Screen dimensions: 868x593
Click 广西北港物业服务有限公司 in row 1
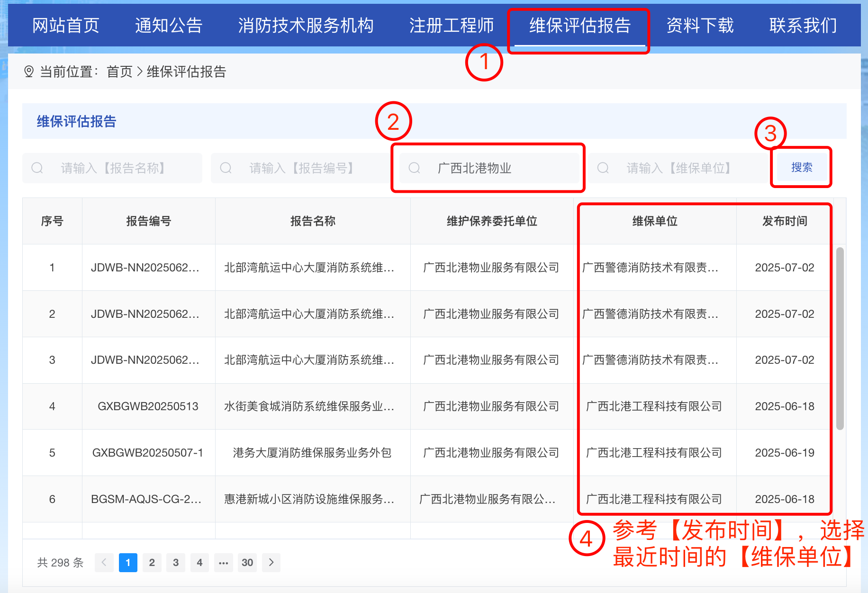click(x=491, y=268)
